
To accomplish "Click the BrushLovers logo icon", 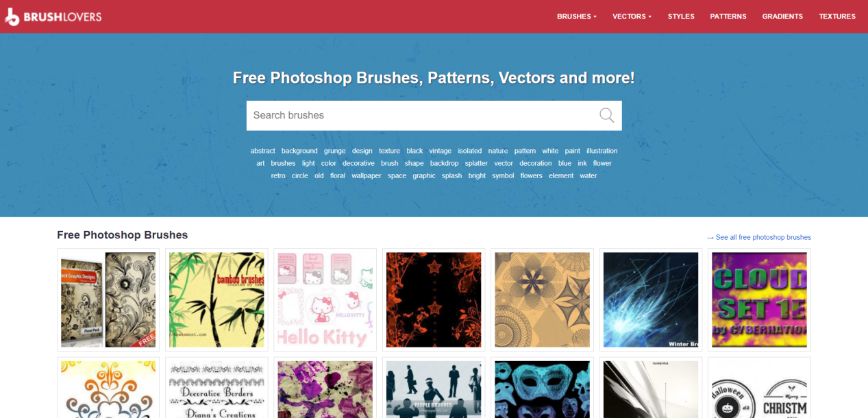I will (12, 17).
